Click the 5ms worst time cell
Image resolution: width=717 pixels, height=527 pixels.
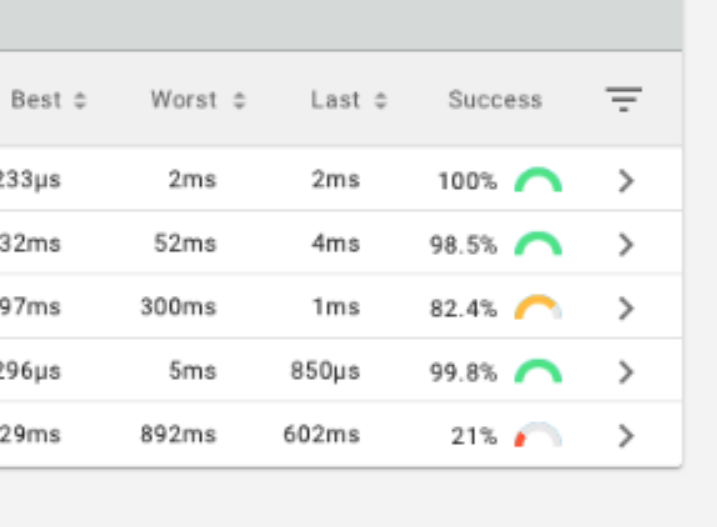pyautogui.click(x=193, y=371)
